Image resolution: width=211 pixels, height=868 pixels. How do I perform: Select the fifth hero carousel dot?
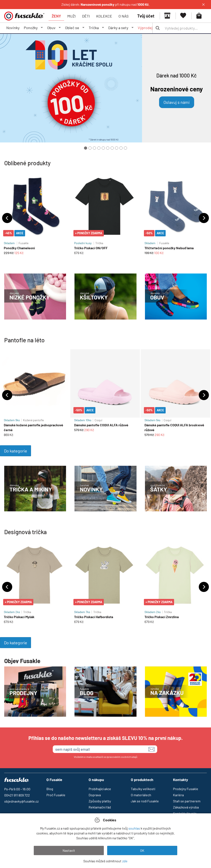coord(103,148)
